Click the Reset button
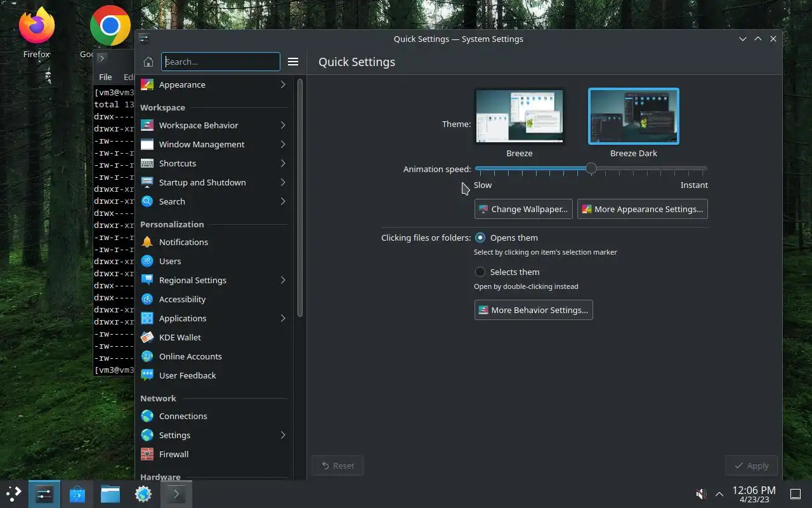This screenshot has height=508, width=812. coord(337,465)
